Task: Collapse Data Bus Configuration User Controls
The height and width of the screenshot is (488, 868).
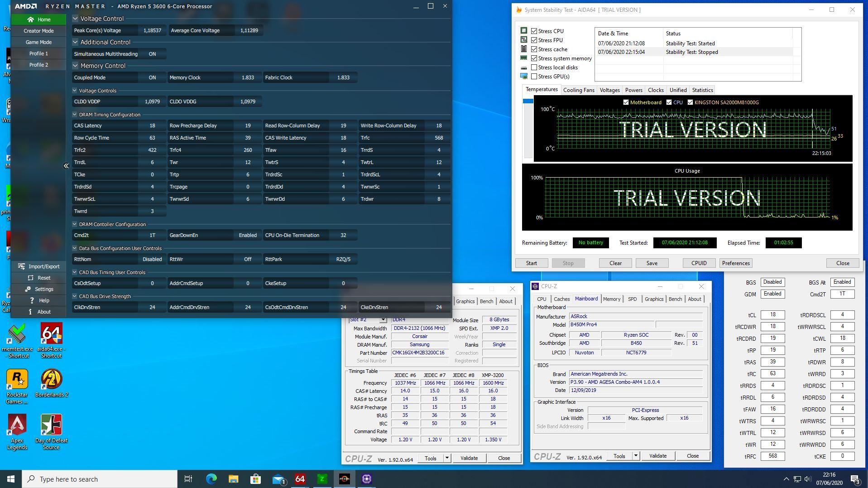Action: coord(75,248)
